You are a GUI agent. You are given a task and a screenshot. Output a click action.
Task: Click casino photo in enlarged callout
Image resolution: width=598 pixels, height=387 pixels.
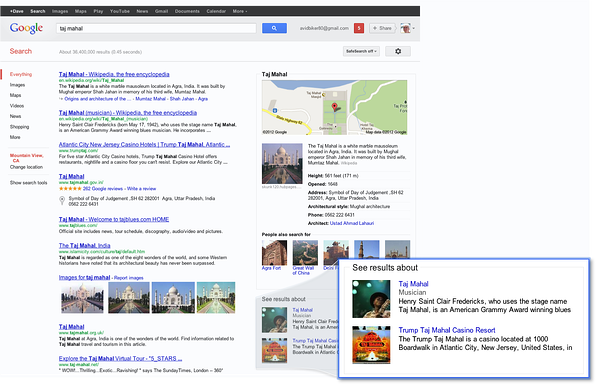pos(371,345)
